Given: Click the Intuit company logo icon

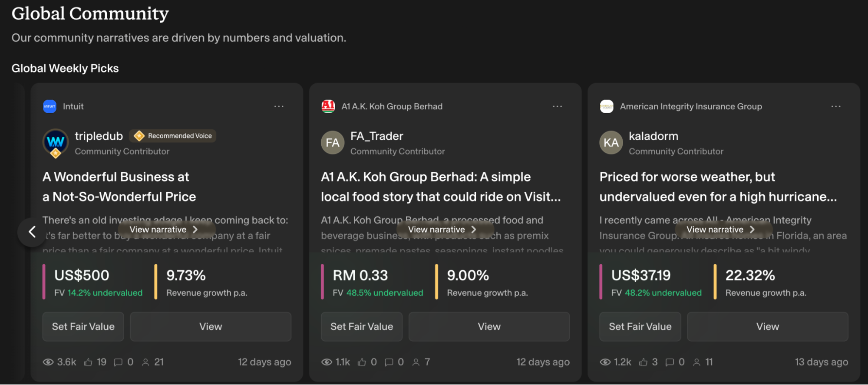Looking at the screenshot, I should (50, 106).
